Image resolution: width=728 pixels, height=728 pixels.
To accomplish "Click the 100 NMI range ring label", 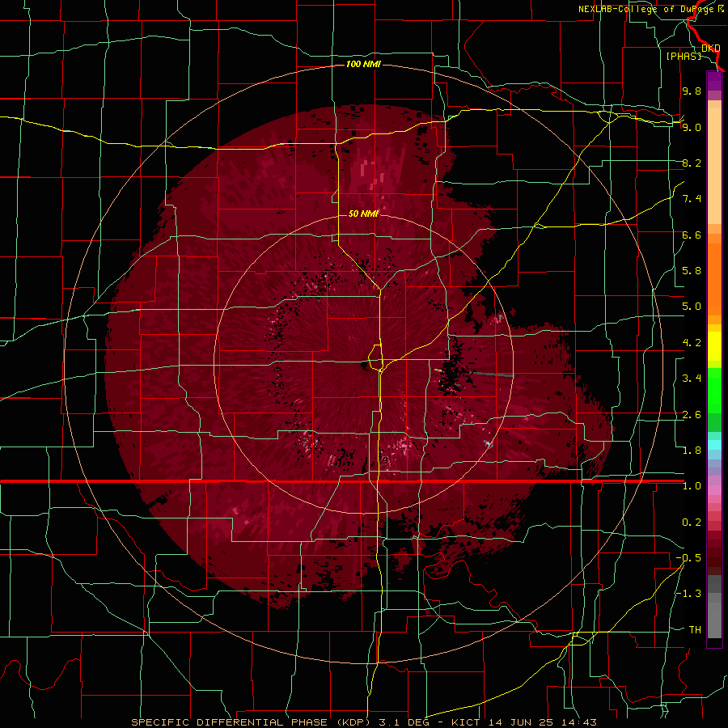I will point(363,64).
